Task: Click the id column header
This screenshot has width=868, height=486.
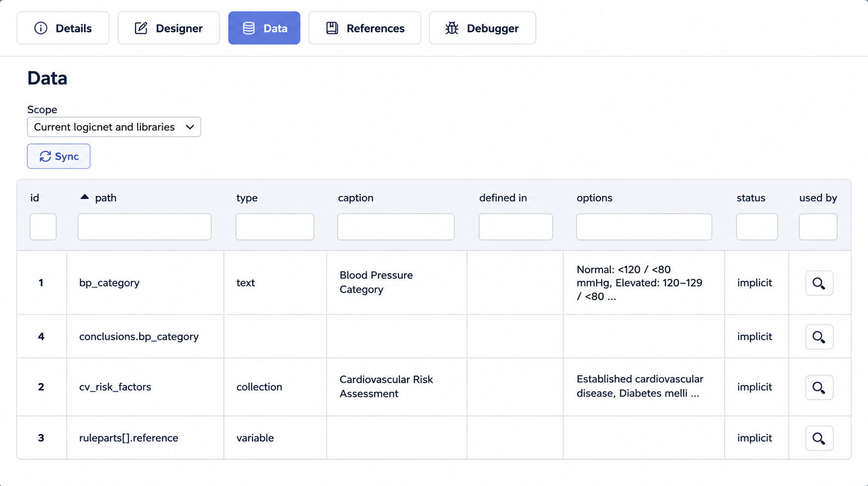Action: [35, 198]
